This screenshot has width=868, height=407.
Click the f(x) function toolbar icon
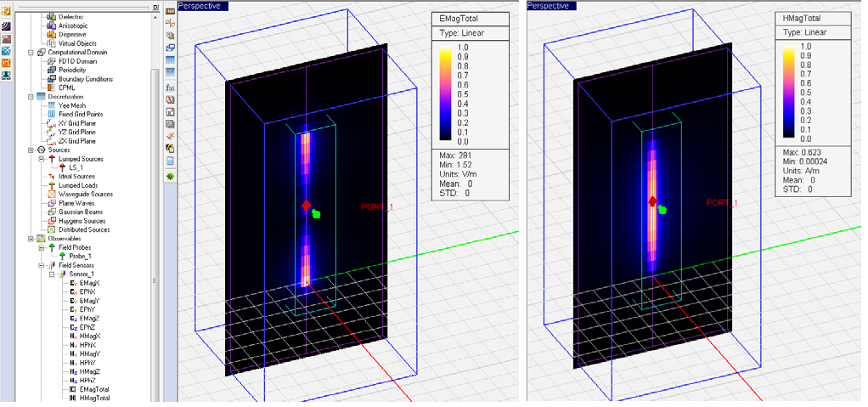click(170, 88)
